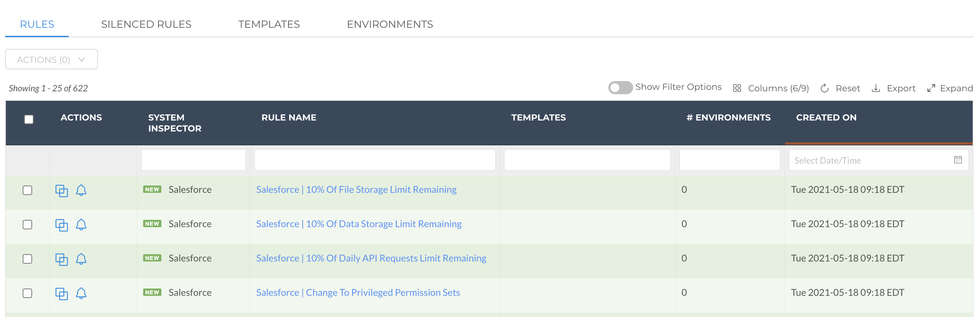Viewport: 980px width, 317px height.
Task: Click Salesforce inspector in Data Storage row
Action: (x=190, y=224)
